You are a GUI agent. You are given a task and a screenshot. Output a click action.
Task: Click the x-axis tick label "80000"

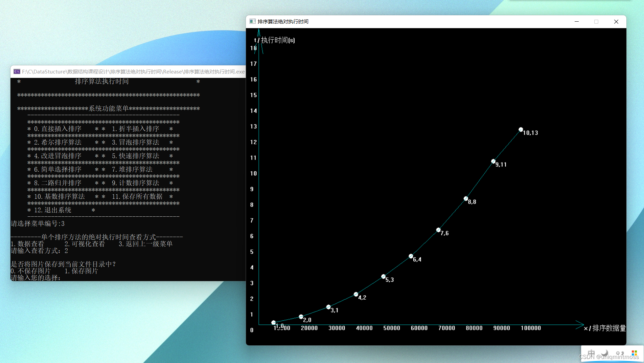tap(474, 328)
